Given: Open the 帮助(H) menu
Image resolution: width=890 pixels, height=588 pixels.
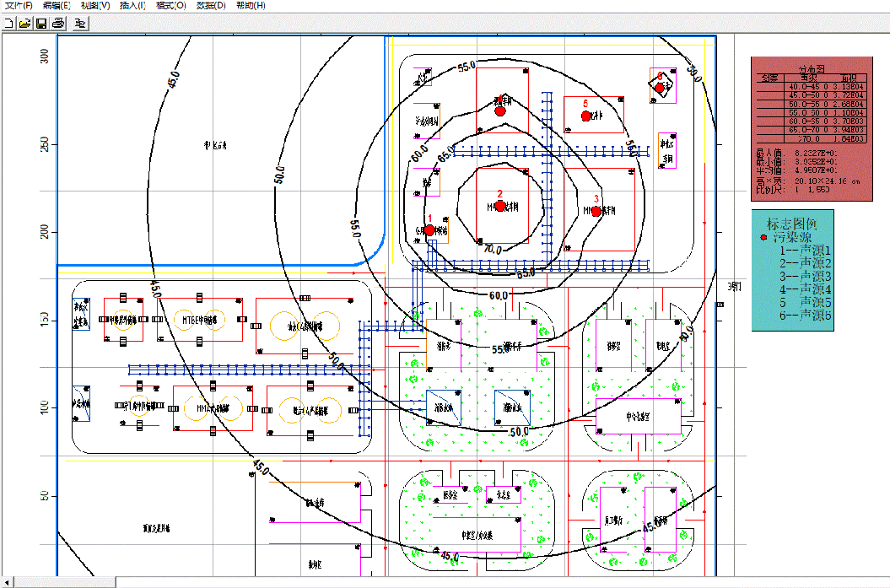Looking at the screenshot, I should point(251,6).
